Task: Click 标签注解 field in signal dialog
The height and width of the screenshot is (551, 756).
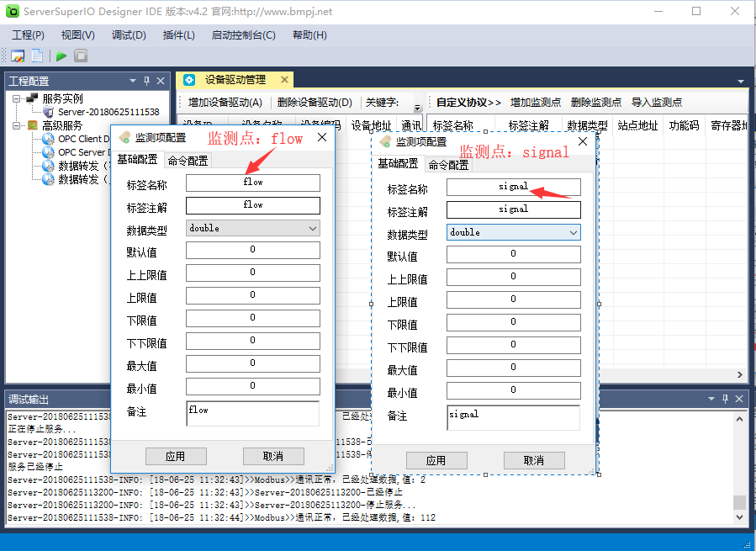Action: (x=514, y=209)
